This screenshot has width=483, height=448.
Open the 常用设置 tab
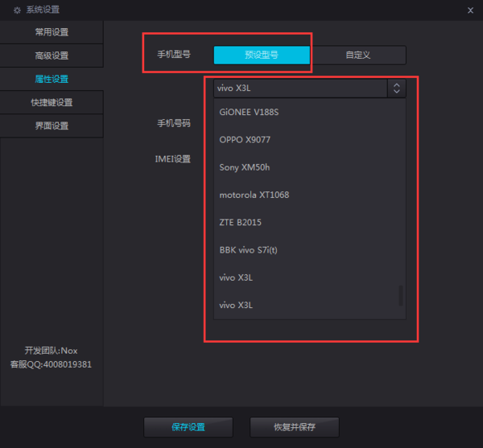(x=52, y=32)
